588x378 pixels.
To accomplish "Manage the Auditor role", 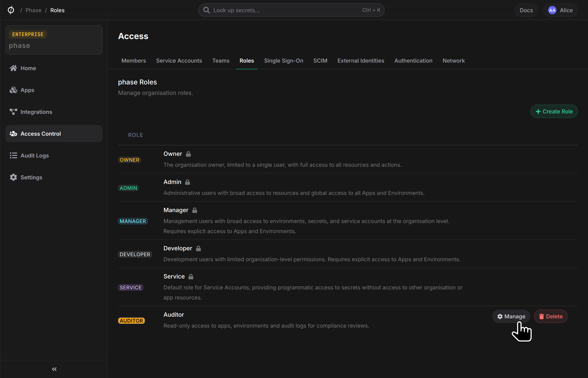I will point(511,316).
